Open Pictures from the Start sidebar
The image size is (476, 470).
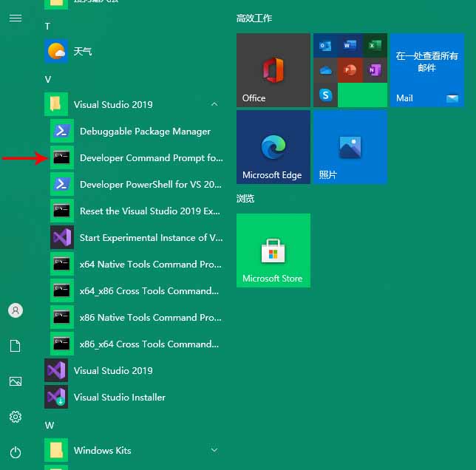pos(16,381)
